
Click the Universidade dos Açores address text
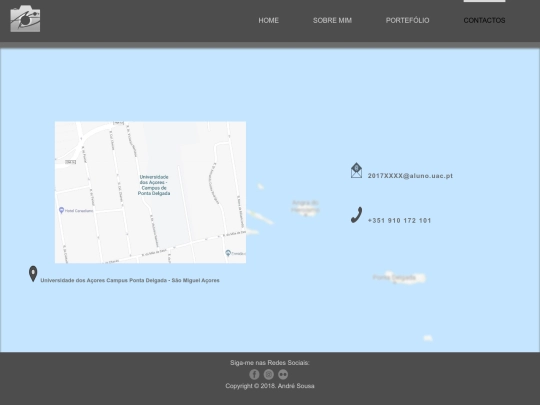130,280
